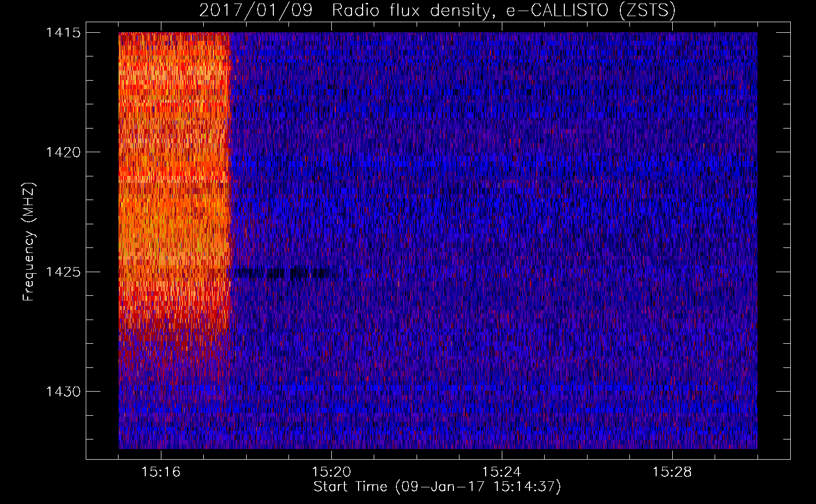Click the '1415' frequency axis label
The image size is (816, 504).
(63, 33)
